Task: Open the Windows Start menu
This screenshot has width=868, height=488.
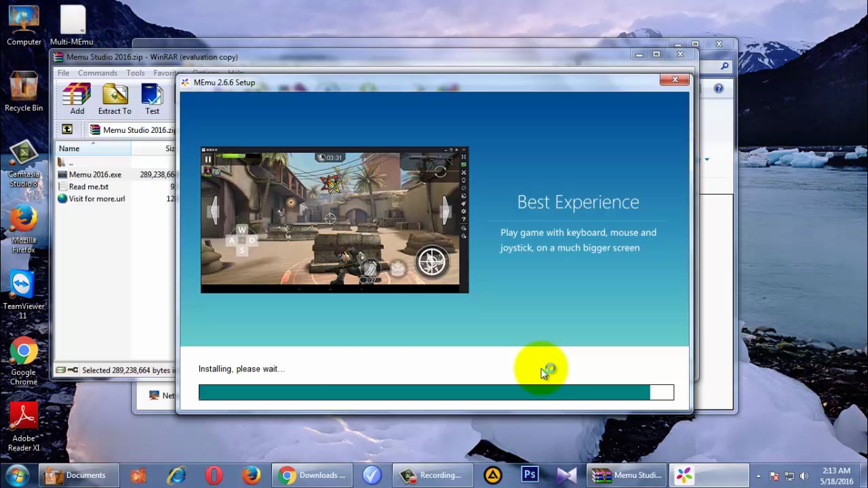Action: (x=18, y=475)
